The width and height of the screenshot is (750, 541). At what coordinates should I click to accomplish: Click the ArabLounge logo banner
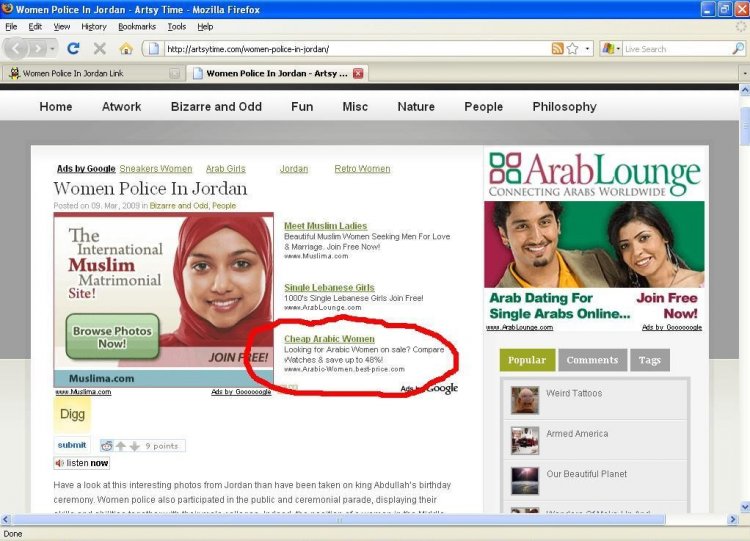tap(594, 174)
